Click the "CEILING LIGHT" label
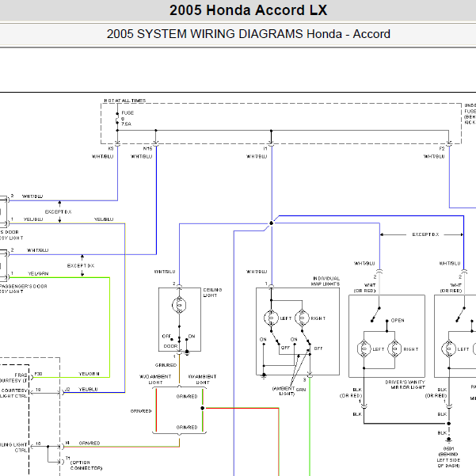 click(212, 292)
